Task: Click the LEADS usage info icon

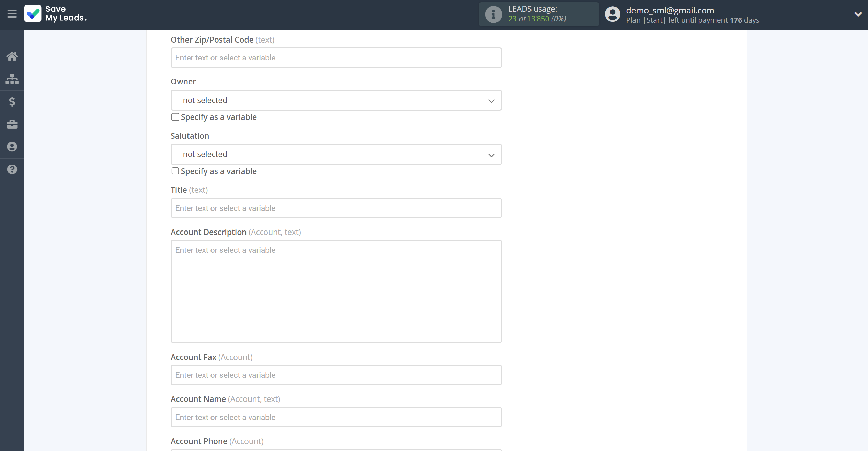Action: click(493, 14)
